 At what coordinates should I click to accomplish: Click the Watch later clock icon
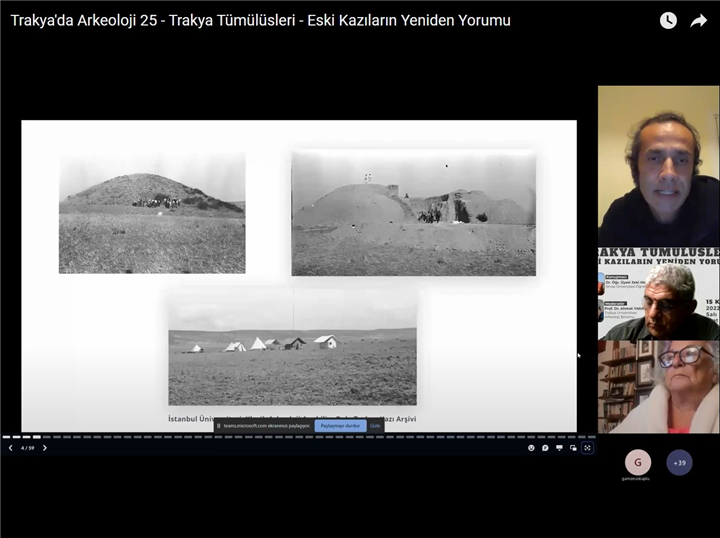(668, 20)
